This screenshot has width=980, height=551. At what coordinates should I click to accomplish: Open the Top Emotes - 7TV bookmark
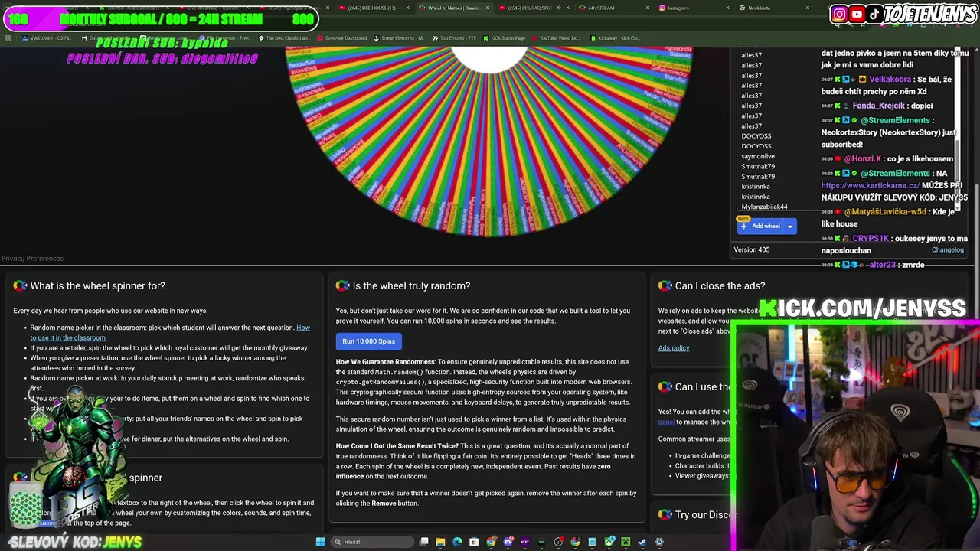click(x=454, y=37)
